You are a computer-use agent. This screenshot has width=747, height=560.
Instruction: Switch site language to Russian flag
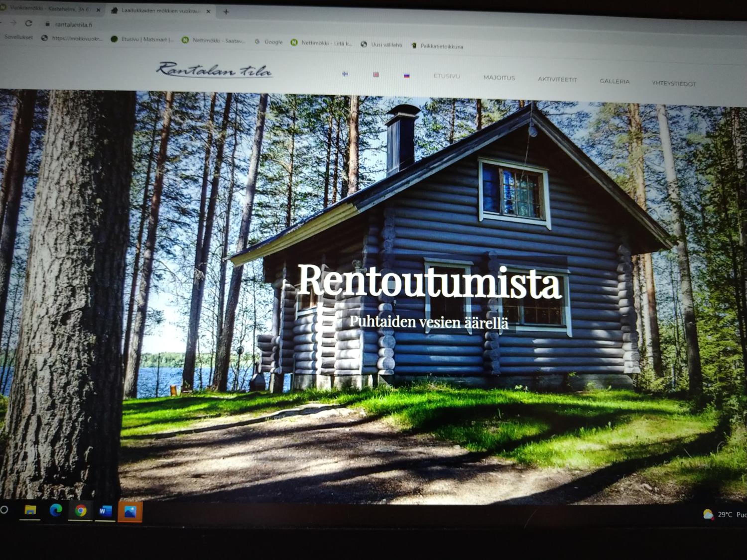(x=407, y=76)
